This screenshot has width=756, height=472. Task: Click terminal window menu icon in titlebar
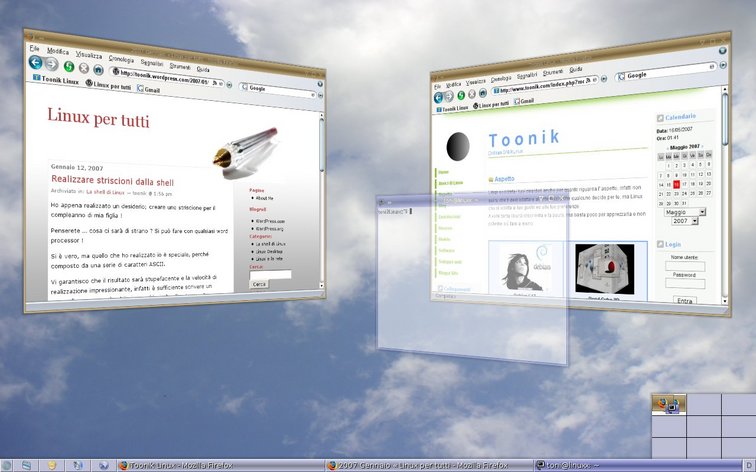[x=381, y=202]
